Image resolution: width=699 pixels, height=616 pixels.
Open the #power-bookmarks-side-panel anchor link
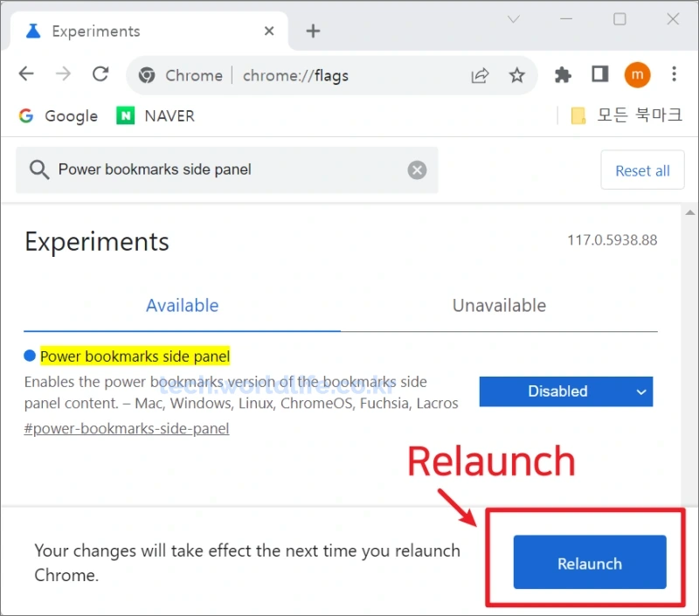(127, 428)
